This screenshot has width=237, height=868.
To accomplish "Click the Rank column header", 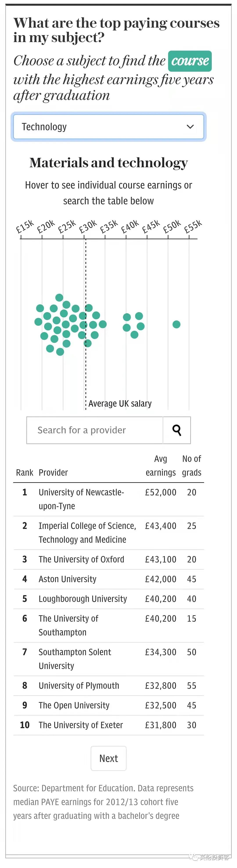I will (x=25, y=472).
